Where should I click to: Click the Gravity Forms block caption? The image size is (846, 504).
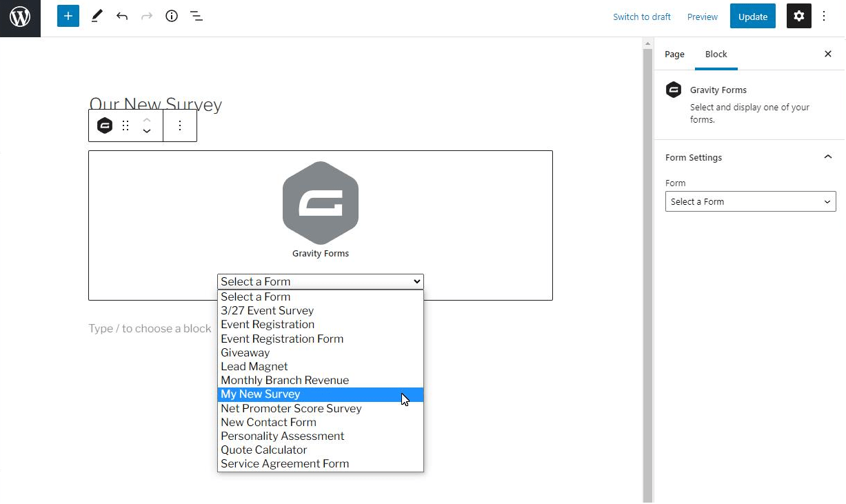coord(321,253)
